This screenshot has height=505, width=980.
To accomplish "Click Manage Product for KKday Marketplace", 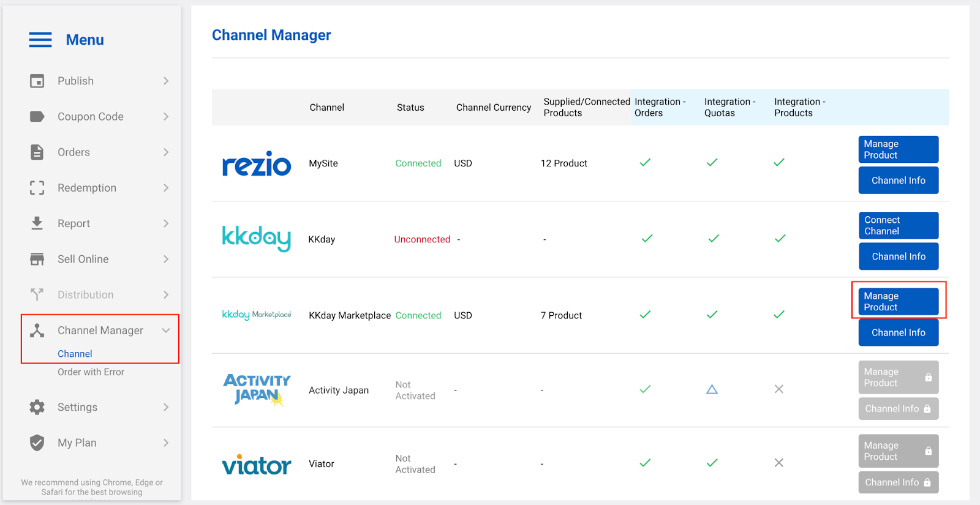I will 899,301.
